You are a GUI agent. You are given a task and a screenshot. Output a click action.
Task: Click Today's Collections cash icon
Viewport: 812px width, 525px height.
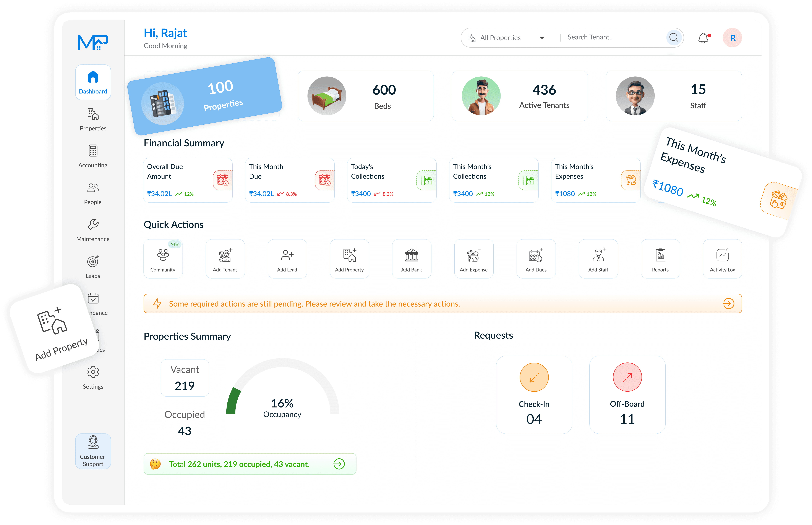(426, 180)
